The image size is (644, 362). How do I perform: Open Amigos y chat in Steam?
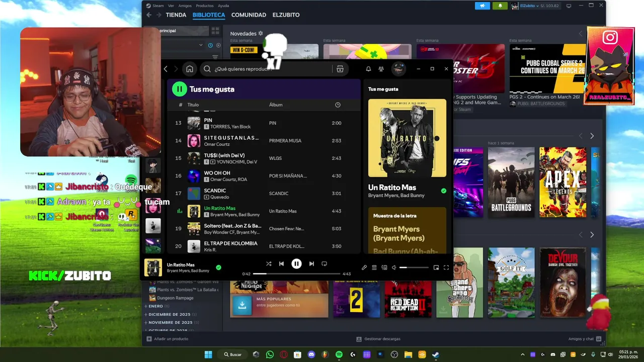(585, 339)
